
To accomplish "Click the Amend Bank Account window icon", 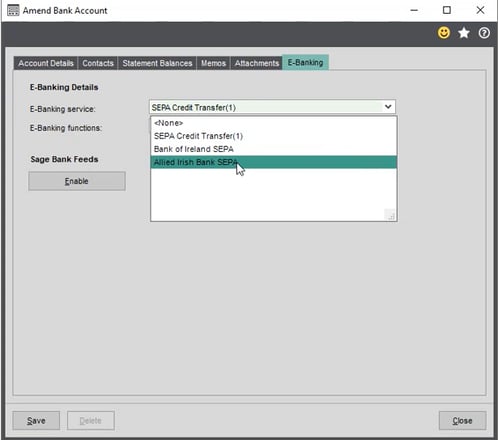I will point(13,10).
